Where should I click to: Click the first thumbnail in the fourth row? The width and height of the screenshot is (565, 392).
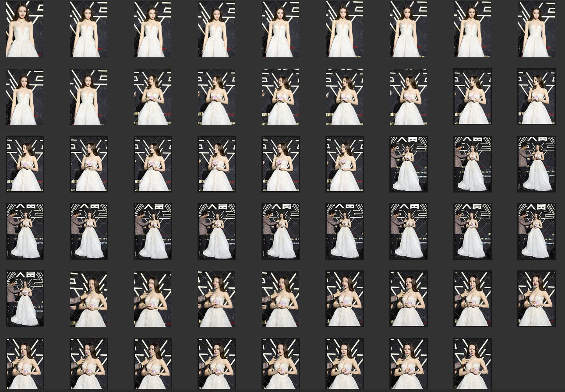(25, 231)
